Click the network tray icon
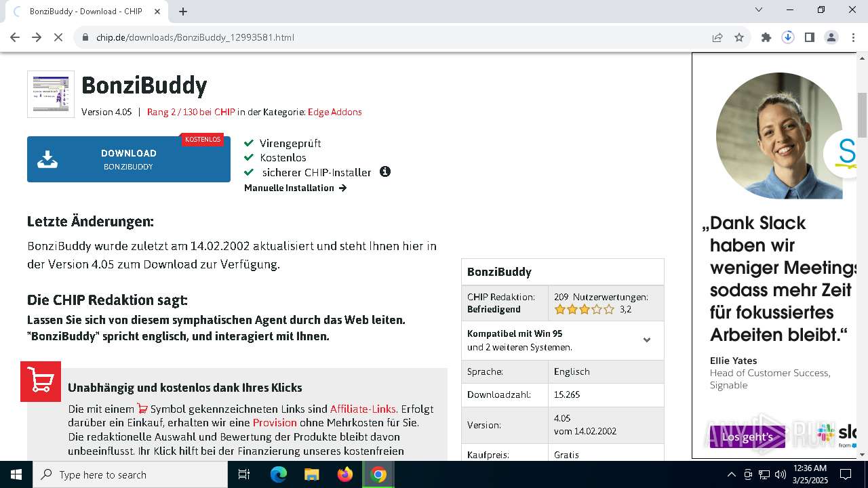868x488 pixels. 764,474
